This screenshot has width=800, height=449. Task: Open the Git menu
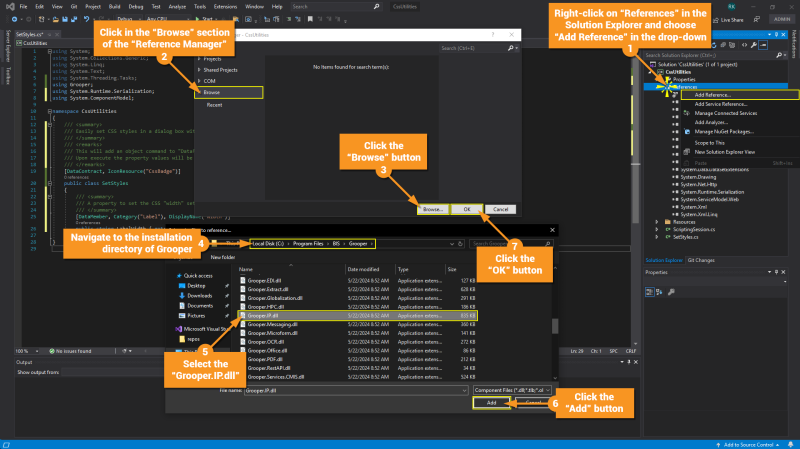74,7
